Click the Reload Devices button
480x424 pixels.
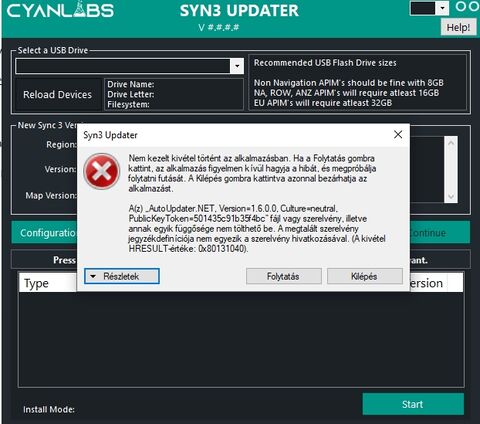pos(57,95)
